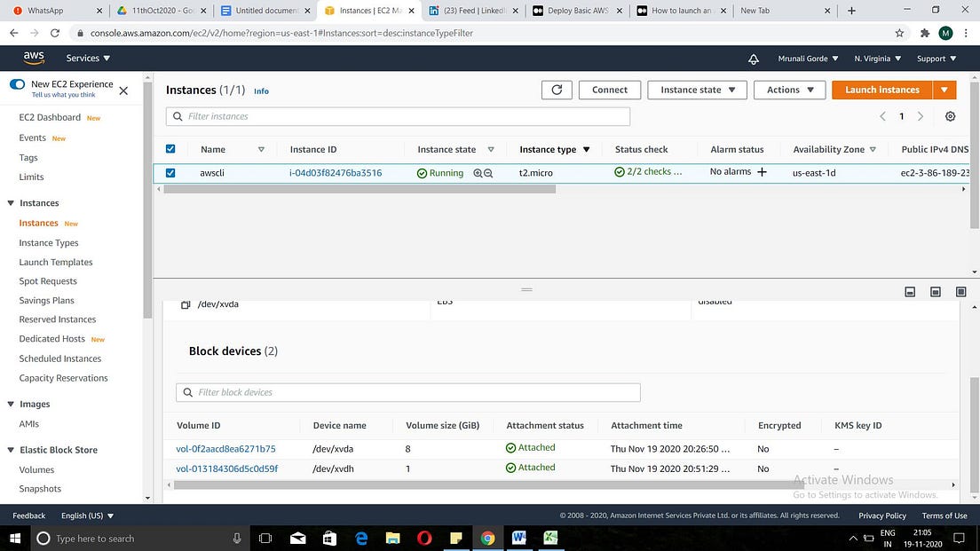The width and height of the screenshot is (980, 551).
Task: Open Snapshots in the sidebar
Action: (40, 489)
